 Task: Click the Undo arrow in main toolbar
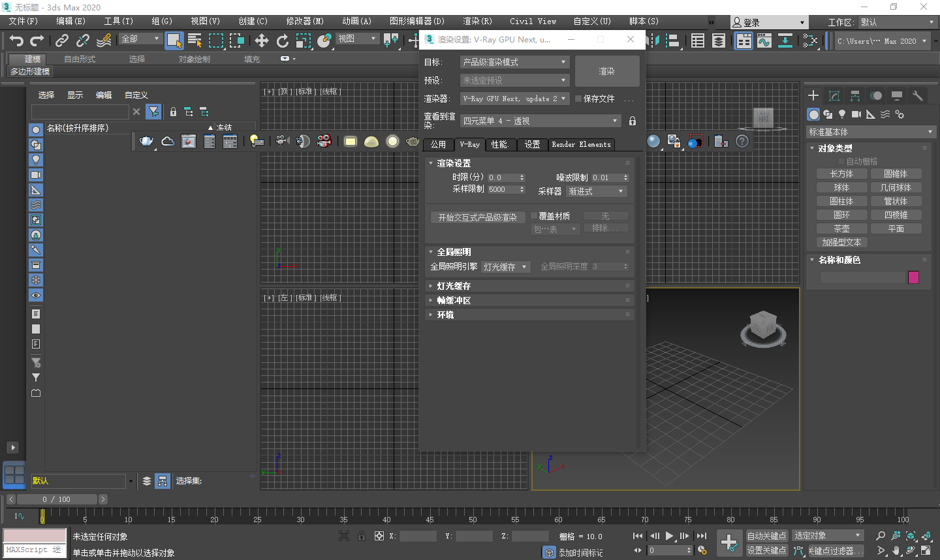coord(16,40)
